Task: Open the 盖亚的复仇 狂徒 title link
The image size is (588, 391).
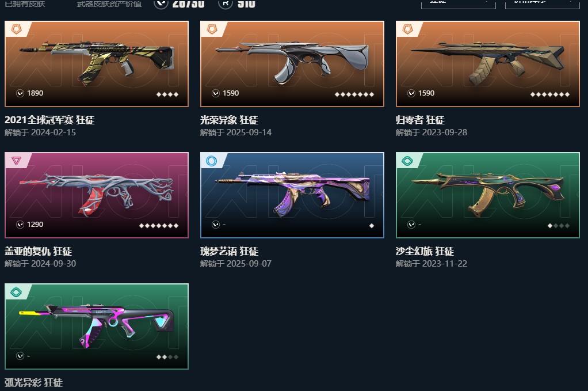Action: 38,251
